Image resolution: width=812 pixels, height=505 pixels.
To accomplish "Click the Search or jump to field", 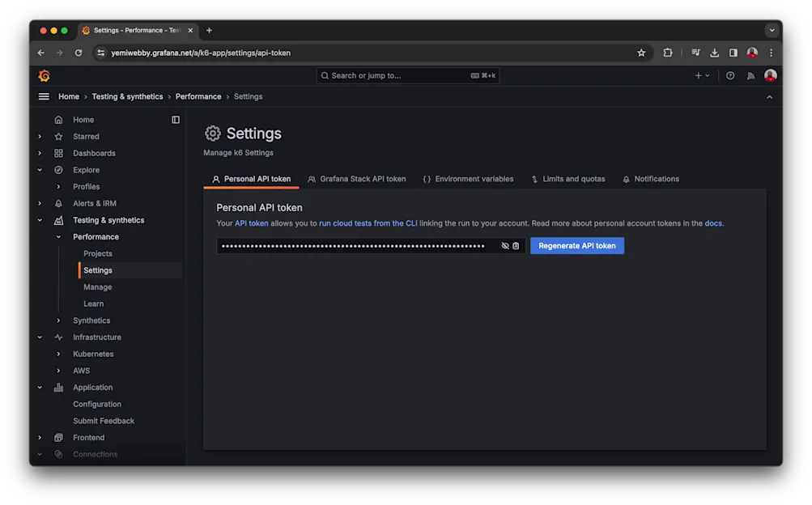I will 408,75.
